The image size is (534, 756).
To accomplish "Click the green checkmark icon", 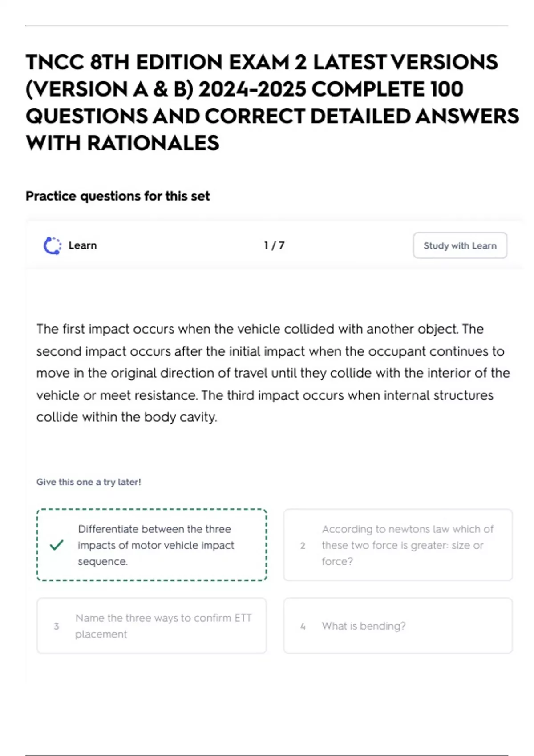I will 57,545.
